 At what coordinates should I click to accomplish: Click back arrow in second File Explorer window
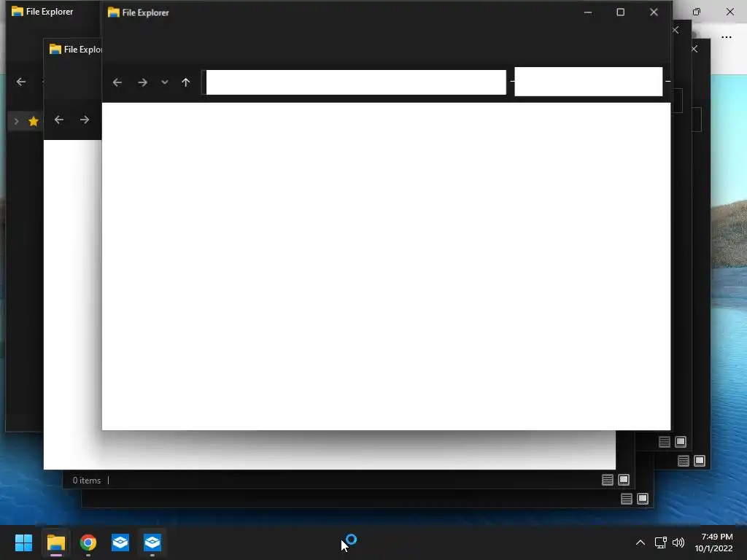pos(59,120)
